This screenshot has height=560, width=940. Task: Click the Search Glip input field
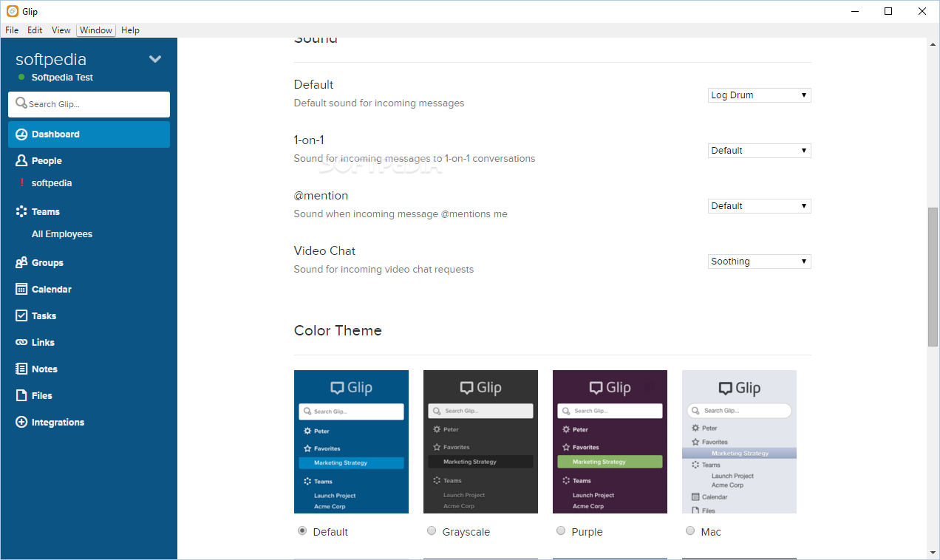pyautogui.click(x=89, y=104)
